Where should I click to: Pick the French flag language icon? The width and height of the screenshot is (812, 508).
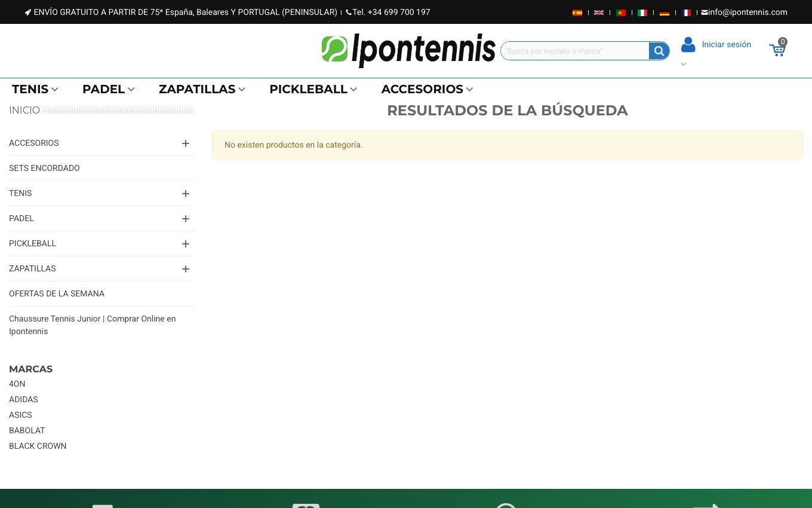click(x=686, y=13)
